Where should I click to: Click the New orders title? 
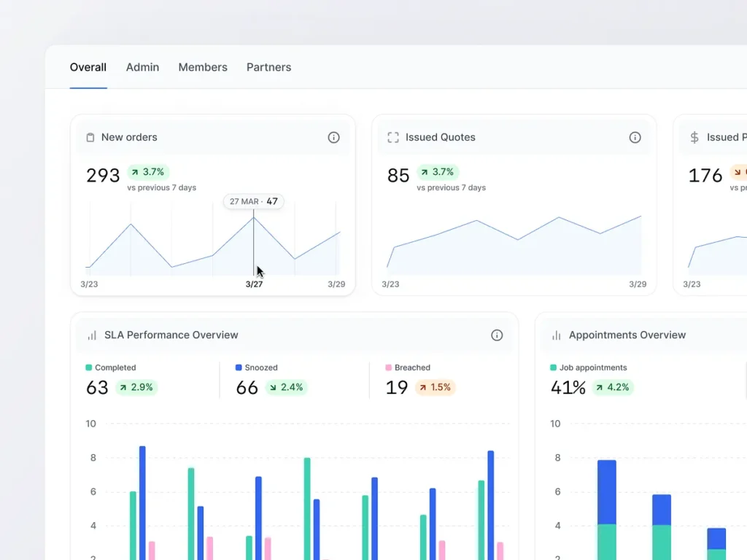tap(129, 137)
